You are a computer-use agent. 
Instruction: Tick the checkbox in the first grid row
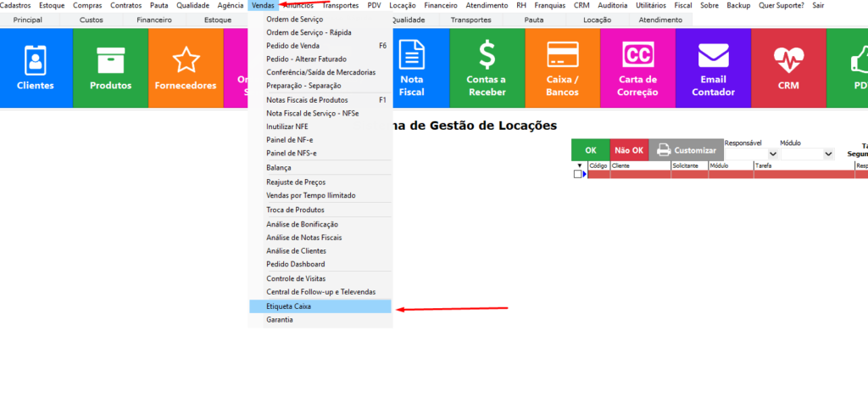[578, 174]
